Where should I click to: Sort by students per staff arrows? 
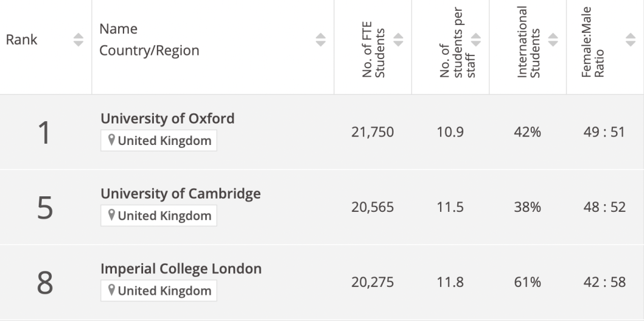(x=476, y=39)
